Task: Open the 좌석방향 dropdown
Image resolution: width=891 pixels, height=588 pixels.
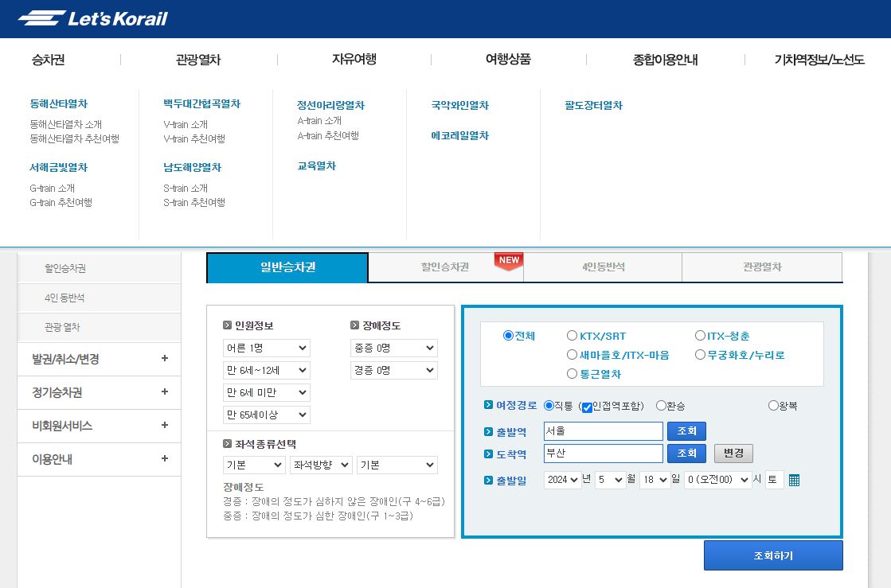Action: point(321,465)
